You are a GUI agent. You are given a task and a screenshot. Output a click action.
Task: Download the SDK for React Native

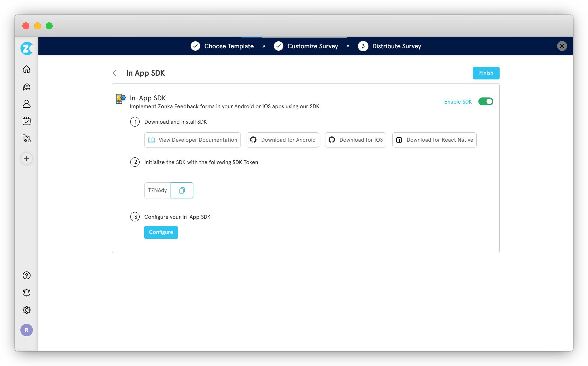(x=434, y=140)
